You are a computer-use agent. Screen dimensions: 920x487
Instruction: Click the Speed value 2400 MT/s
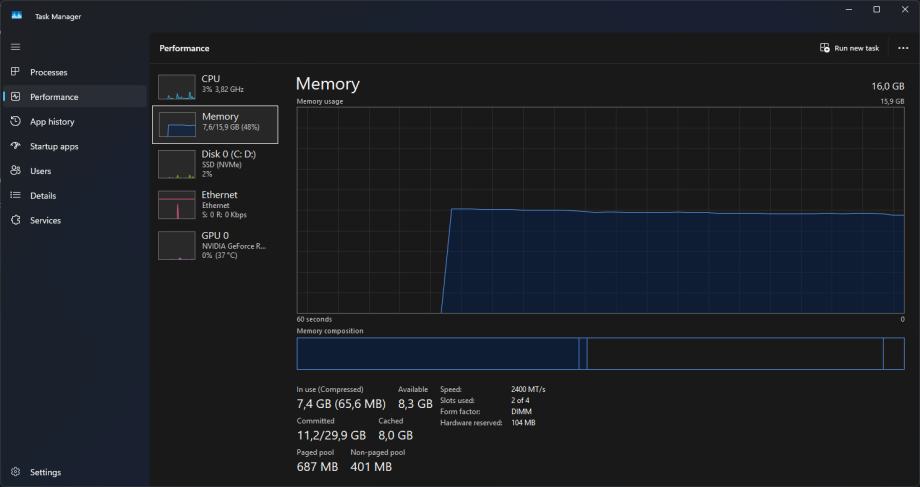pos(528,389)
